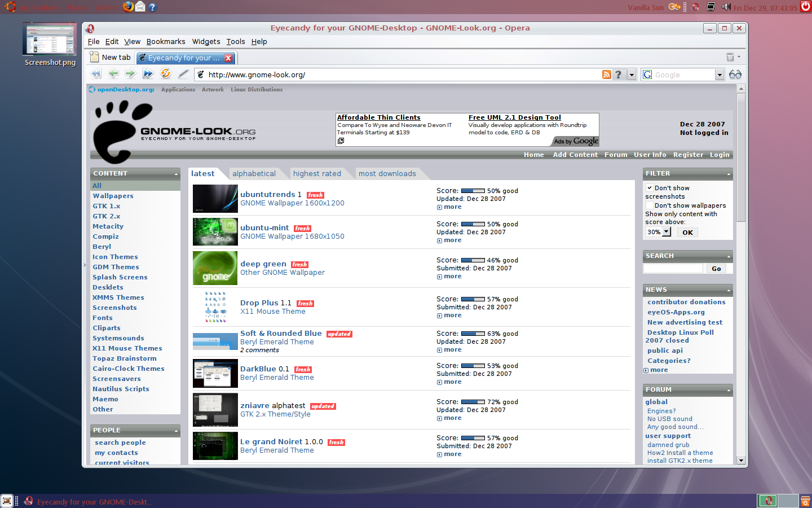Click the key icon beside Vanilla Sun

[x=674, y=7]
